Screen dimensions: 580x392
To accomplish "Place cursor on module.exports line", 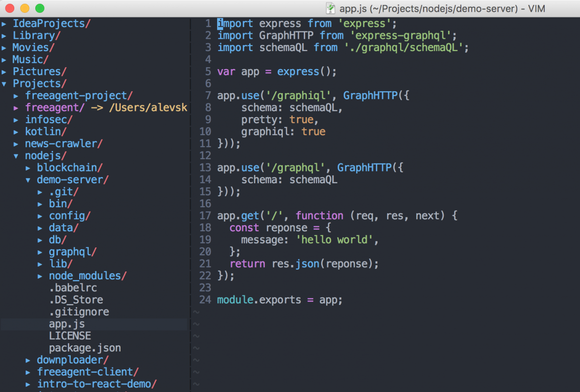I will click(x=279, y=300).
